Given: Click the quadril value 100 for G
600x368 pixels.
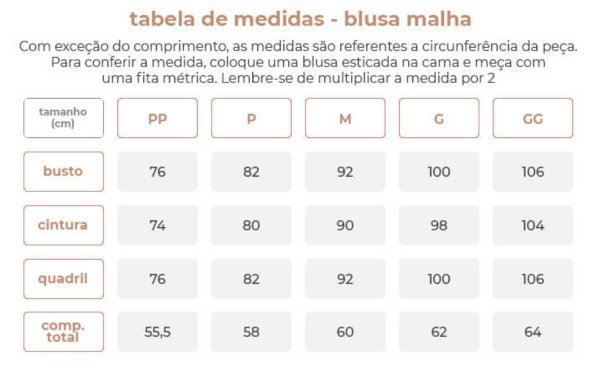Looking at the screenshot, I should pyautogui.click(x=439, y=278).
